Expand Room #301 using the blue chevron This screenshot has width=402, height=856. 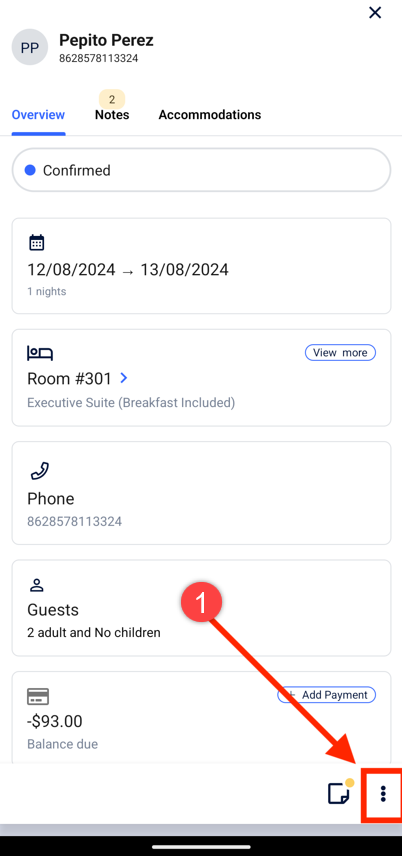pos(123,378)
